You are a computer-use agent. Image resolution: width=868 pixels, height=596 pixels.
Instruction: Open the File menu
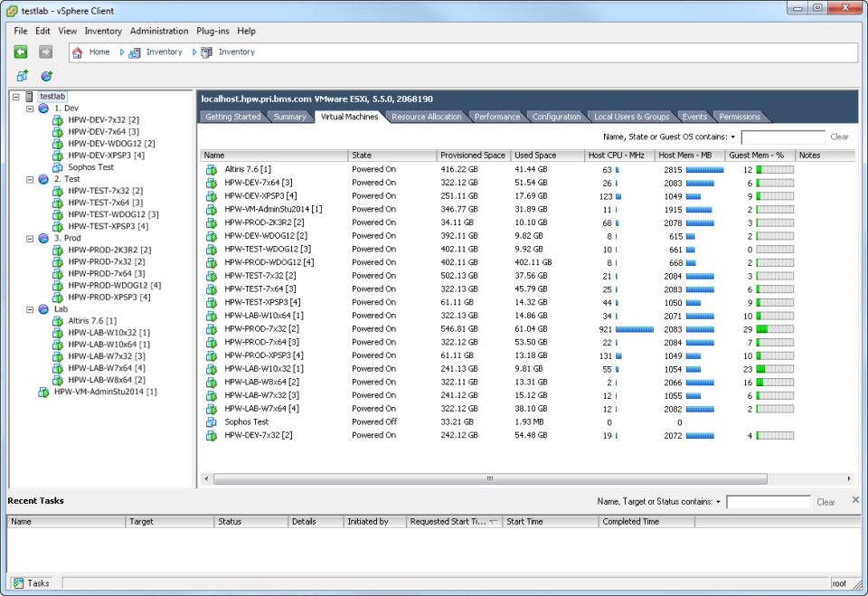point(21,31)
